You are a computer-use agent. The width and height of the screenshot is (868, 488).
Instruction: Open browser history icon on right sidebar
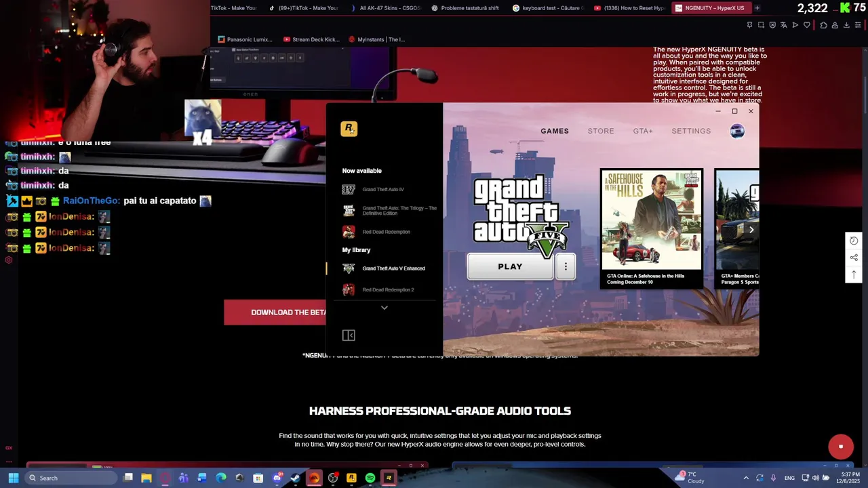tap(854, 241)
